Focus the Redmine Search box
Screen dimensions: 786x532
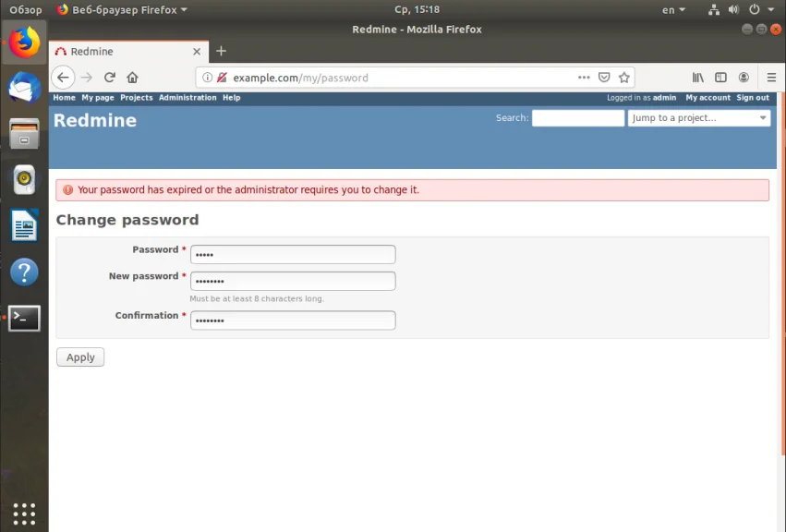click(578, 118)
